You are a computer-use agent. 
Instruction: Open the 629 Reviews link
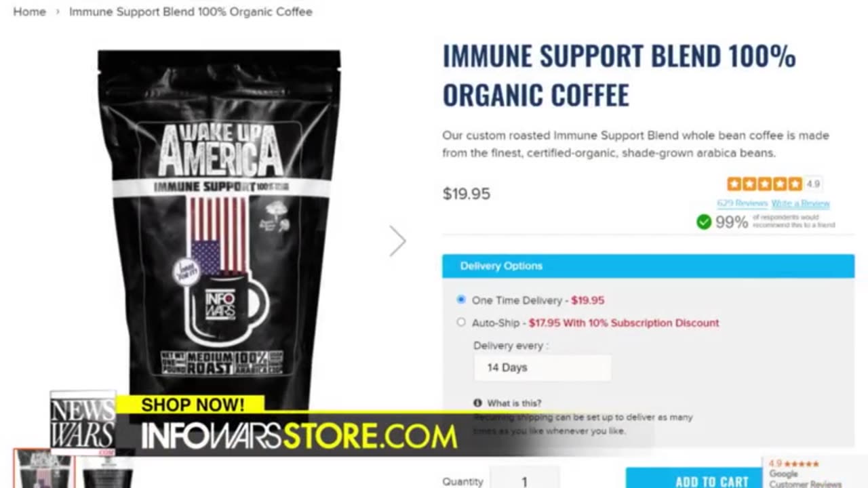pos(742,203)
